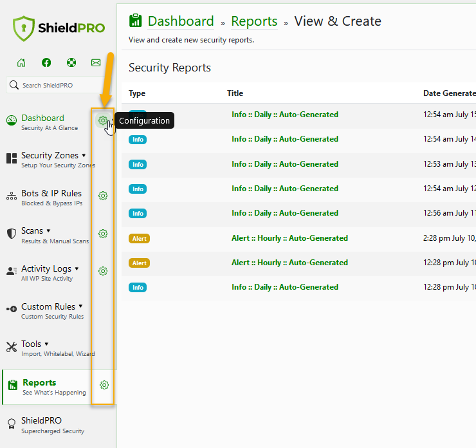The width and height of the screenshot is (476, 448).
Task: Click the Security Reports heading
Action: coord(170,68)
